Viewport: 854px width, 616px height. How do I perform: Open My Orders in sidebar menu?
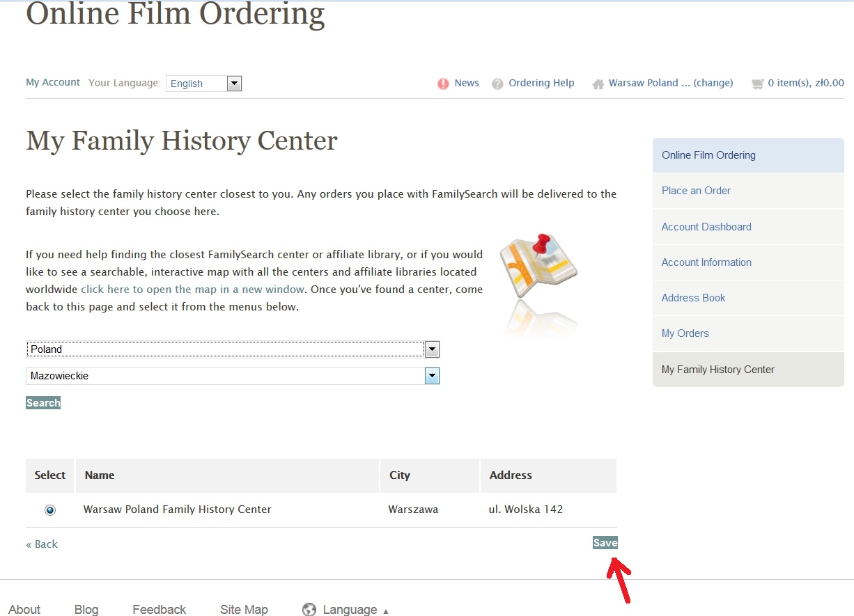click(x=685, y=333)
